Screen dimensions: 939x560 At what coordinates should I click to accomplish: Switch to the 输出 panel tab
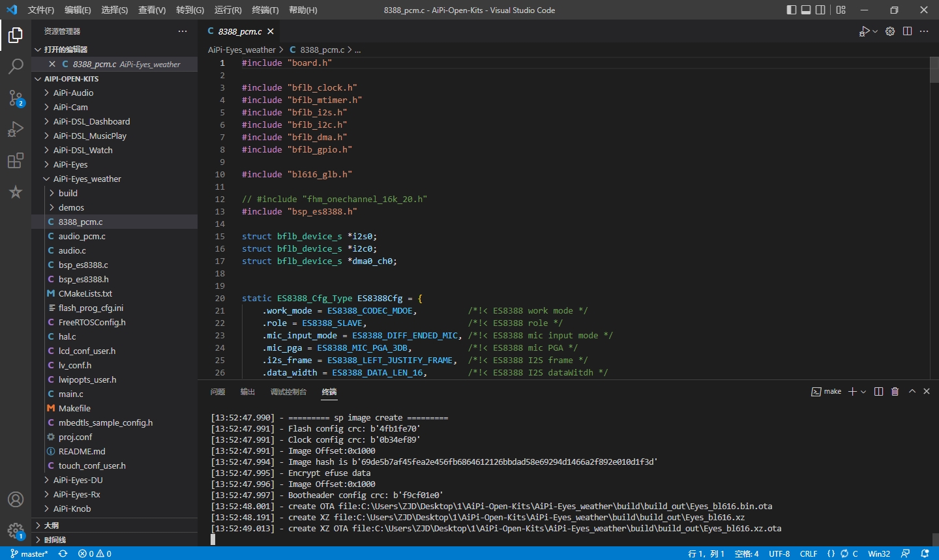[248, 392]
